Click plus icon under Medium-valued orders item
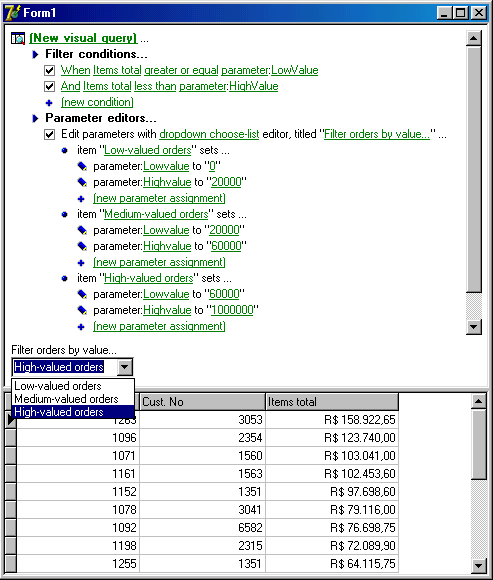 tap(81, 263)
